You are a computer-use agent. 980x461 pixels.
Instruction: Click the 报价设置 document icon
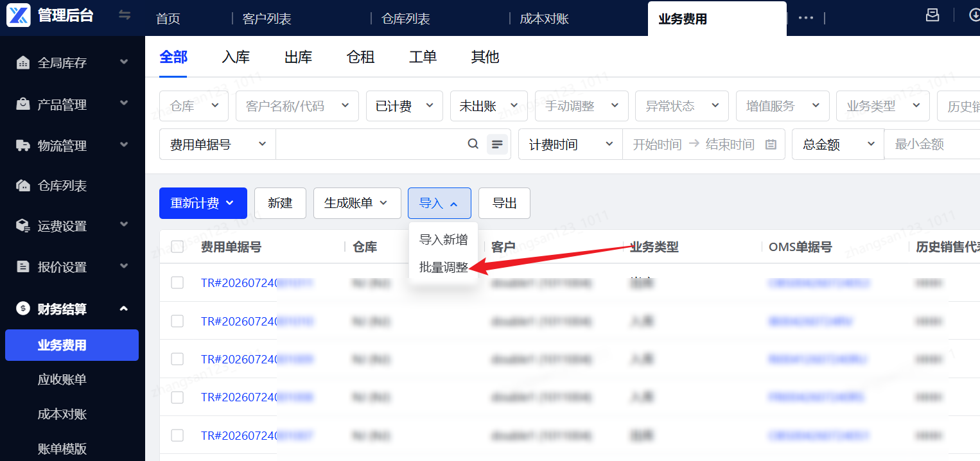(x=23, y=266)
